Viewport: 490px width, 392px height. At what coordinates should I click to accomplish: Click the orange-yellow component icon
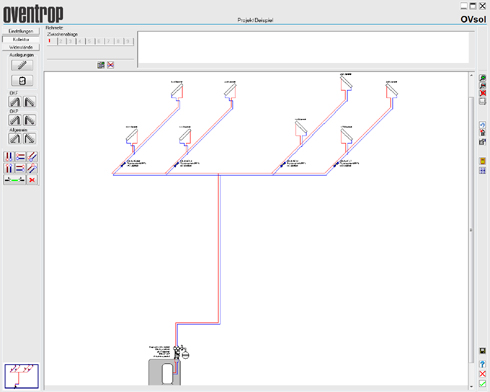click(x=482, y=161)
